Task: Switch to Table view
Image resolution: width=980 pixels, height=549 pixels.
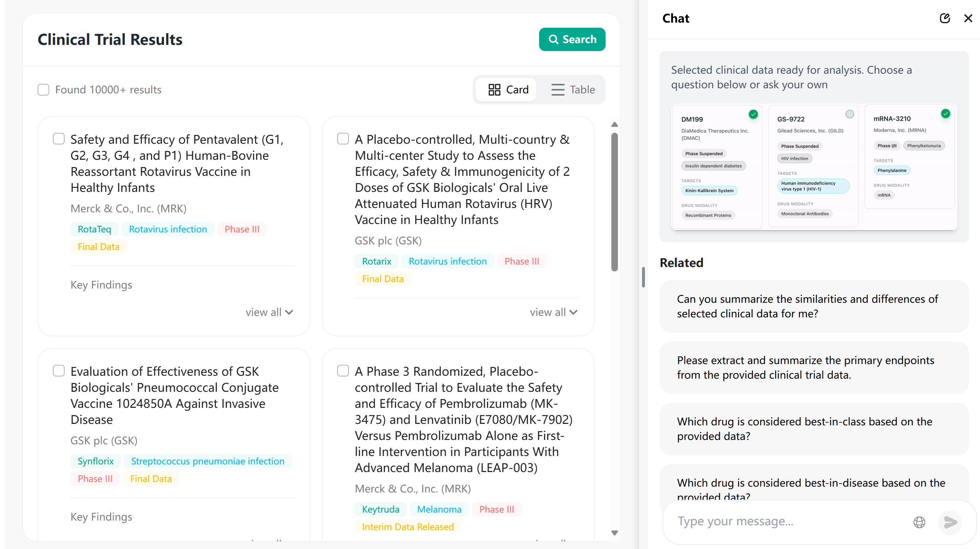Action: coord(573,90)
